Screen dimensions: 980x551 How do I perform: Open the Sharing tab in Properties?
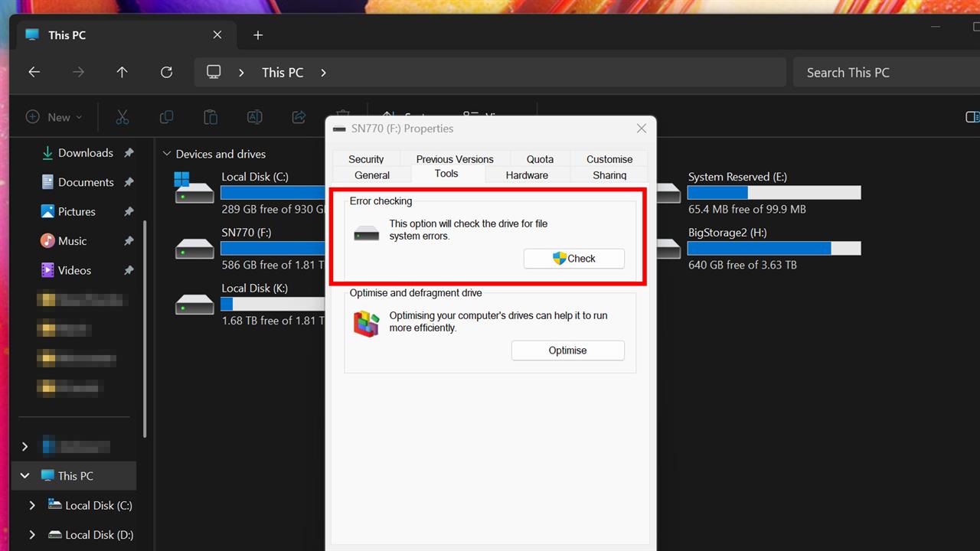[609, 175]
